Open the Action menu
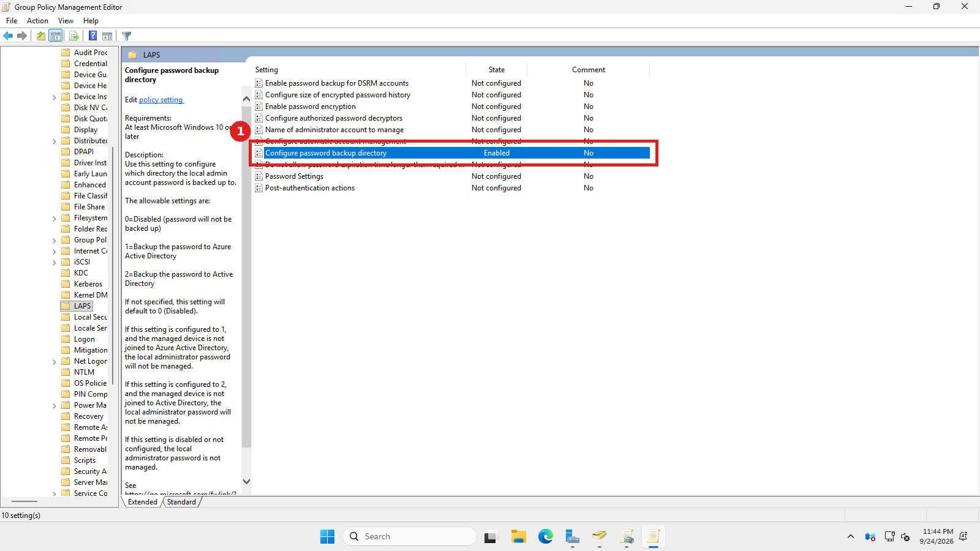The image size is (980, 551). [x=37, y=21]
